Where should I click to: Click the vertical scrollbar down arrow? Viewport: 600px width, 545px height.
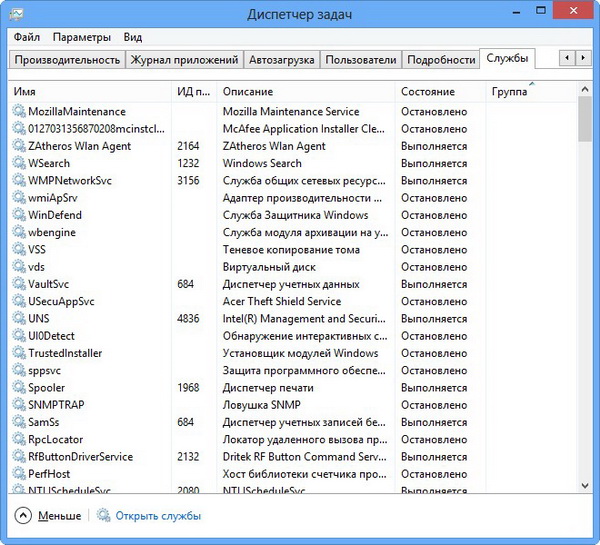click(x=585, y=486)
